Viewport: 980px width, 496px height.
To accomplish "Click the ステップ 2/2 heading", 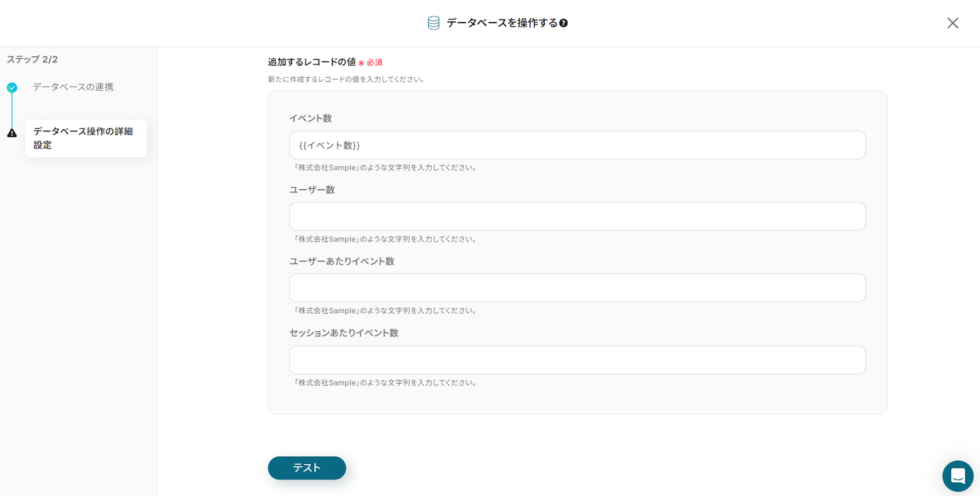I will tap(32, 59).
